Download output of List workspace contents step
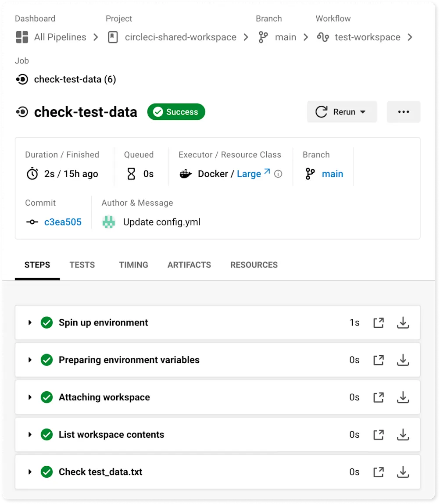 [403, 435]
